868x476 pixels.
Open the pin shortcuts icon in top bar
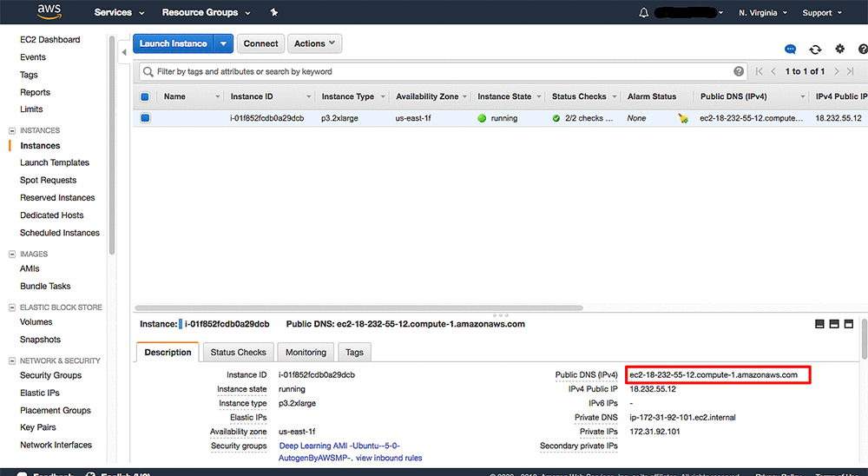274,12
